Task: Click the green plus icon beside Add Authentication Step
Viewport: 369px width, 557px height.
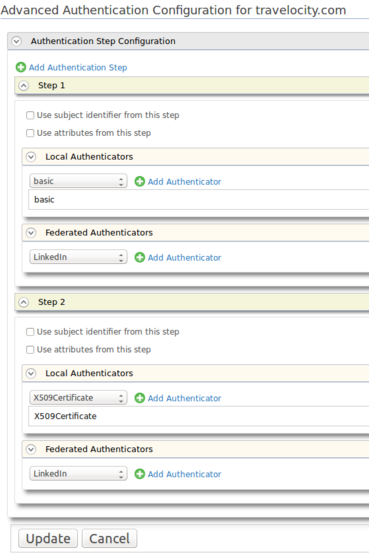Action: pos(21,67)
